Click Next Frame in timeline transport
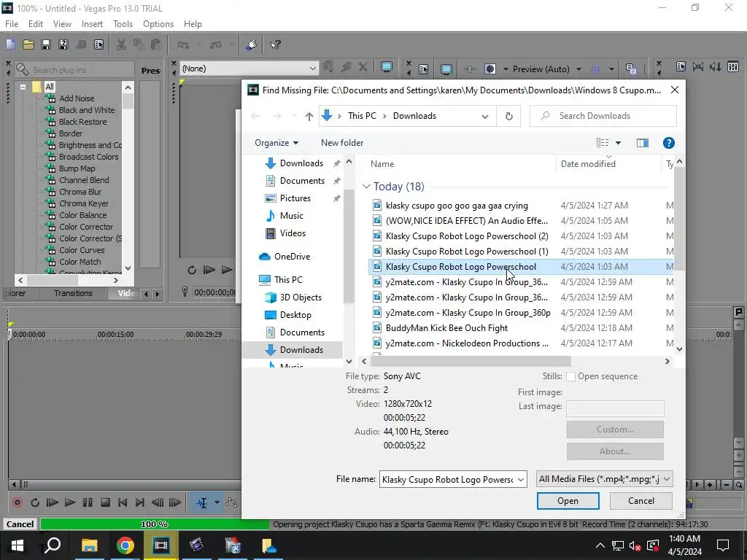The width and height of the screenshot is (747, 560). [175, 502]
